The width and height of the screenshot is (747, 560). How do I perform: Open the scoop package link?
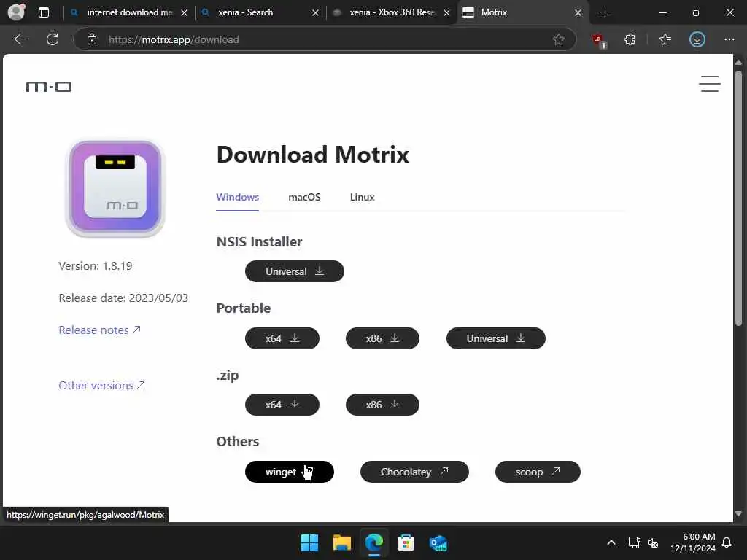(538, 472)
